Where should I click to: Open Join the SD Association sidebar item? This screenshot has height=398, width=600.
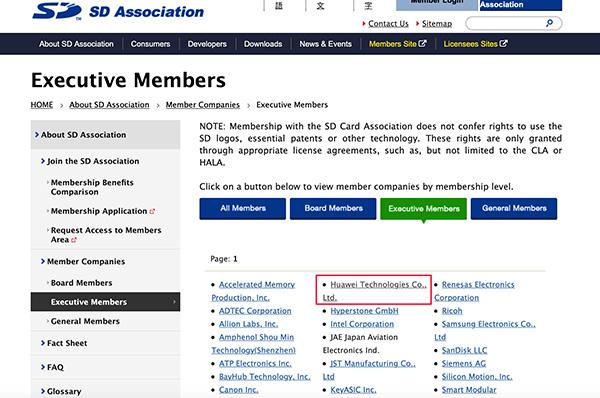pyautogui.click(x=93, y=161)
